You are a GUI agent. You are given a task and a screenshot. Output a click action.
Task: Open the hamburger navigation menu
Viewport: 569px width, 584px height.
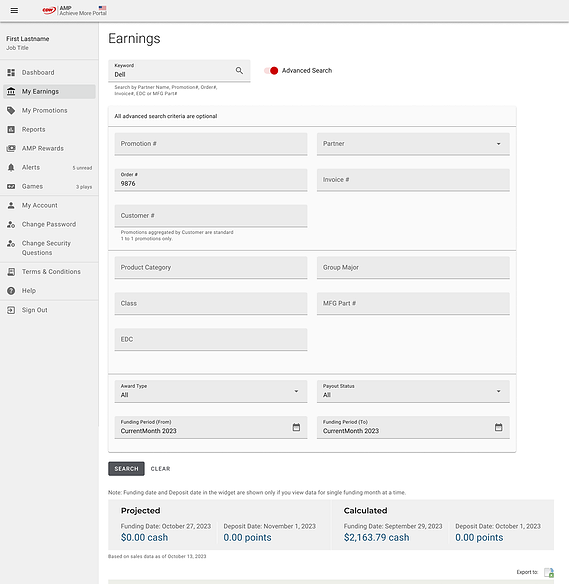(14, 10)
